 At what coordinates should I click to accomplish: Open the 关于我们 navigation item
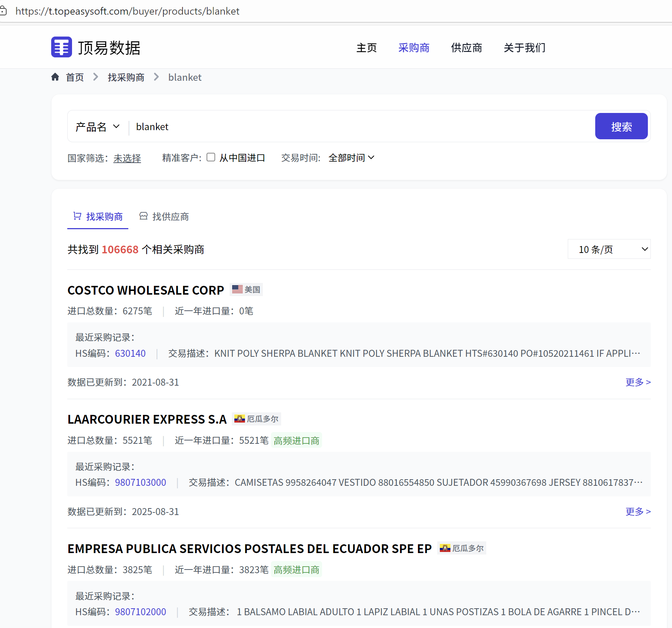click(x=524, y=48)
